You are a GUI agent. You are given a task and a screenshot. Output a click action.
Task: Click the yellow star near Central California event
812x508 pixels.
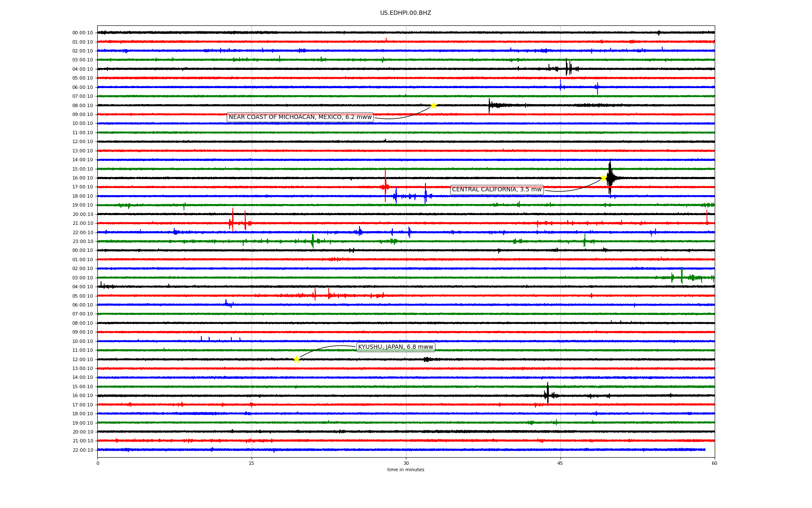pyautogui.click(x=604, y=178)
